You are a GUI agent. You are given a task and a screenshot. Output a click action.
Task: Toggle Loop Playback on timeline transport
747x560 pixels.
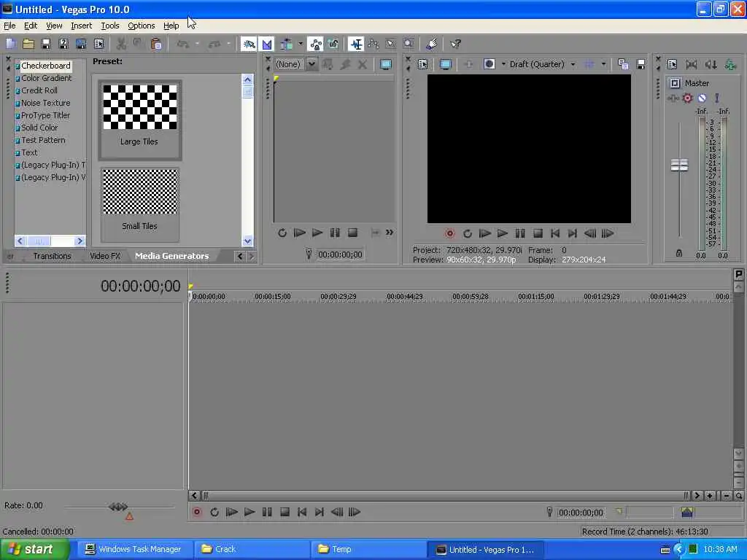[x=214, y=512]
